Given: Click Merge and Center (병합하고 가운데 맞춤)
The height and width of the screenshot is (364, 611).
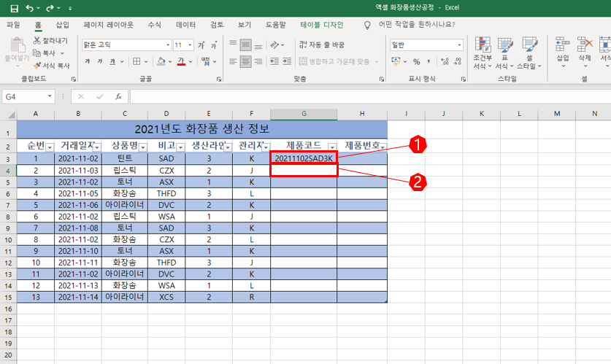Looking at the screenshot, I should pyautogui.click(x=334, y=61).
